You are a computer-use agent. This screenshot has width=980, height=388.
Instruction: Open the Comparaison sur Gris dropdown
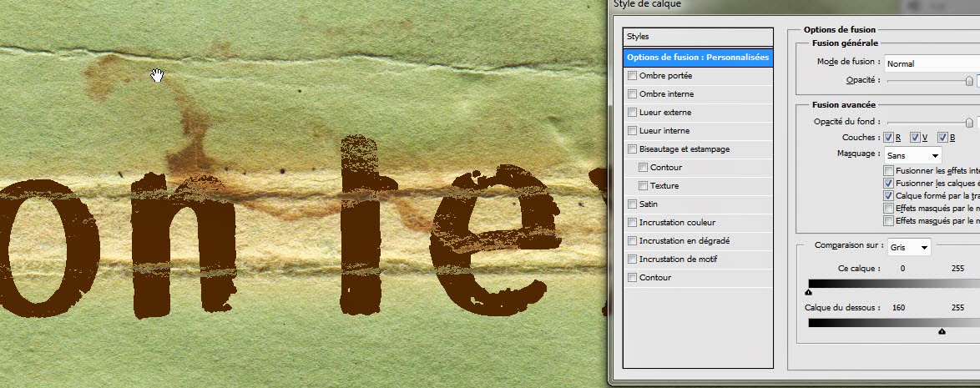pos(909,248)
